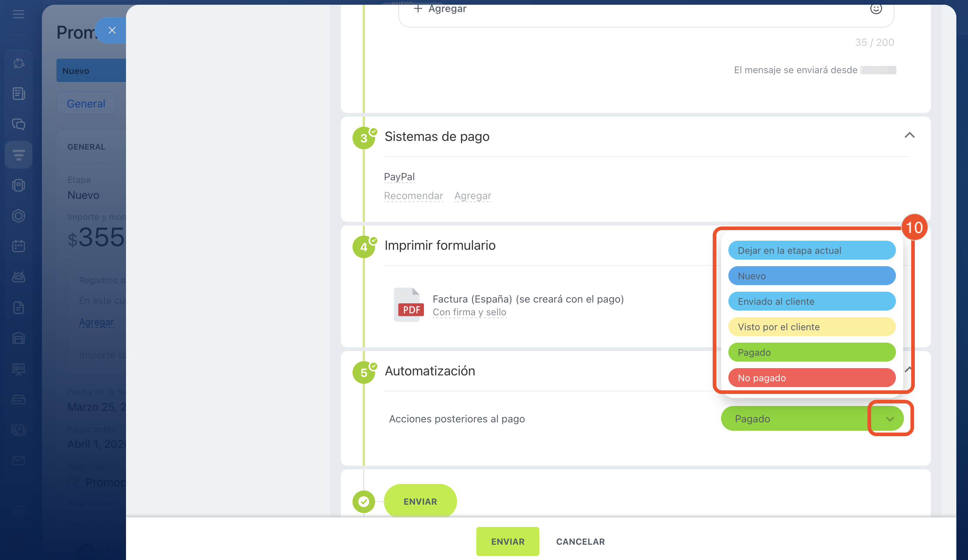Click the CANCELAR button
This screenshot has height=560, width=968.
click(580, 541)
